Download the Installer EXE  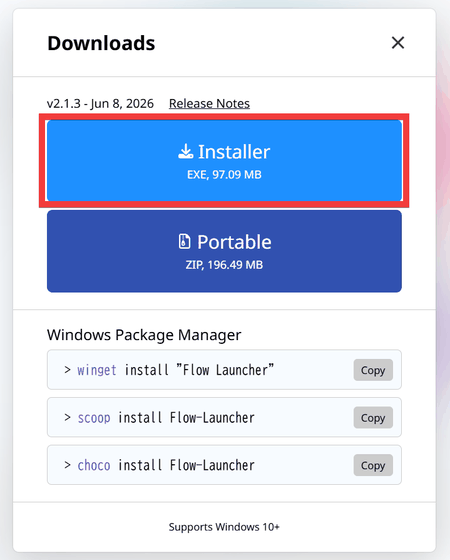coord(224,161)
